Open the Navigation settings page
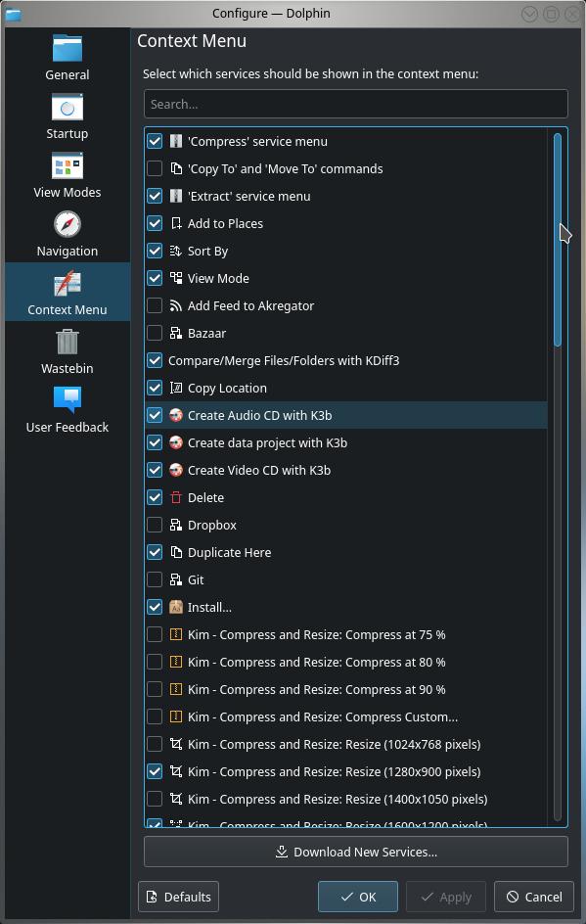This screenshot has height=924, width=586. coord(68,234)
